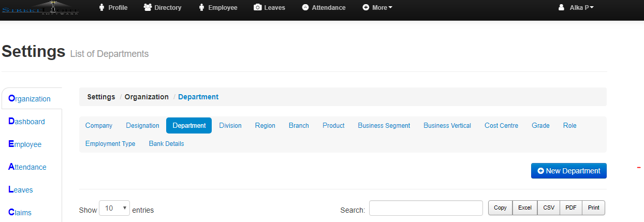Open the show entries count dropdown
Screen dimensions: 644x222
pyautogui.click(x=114, y=208)
